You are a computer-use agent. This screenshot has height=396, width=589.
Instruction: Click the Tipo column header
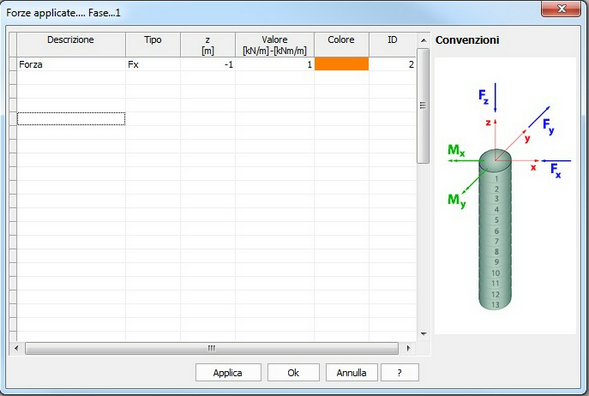(x=153, y=44)
